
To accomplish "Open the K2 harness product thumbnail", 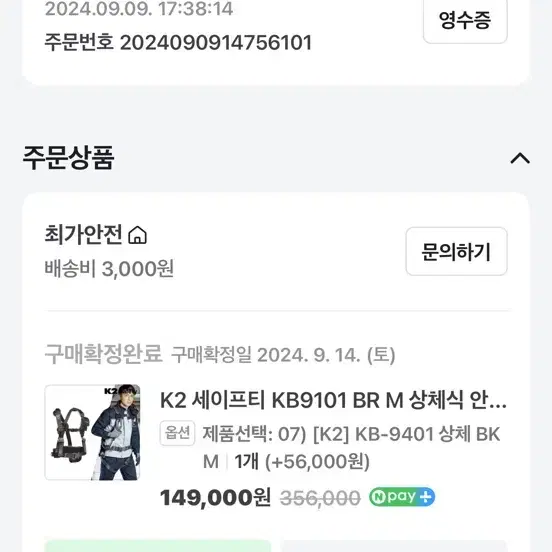I will tap(93, 432).
